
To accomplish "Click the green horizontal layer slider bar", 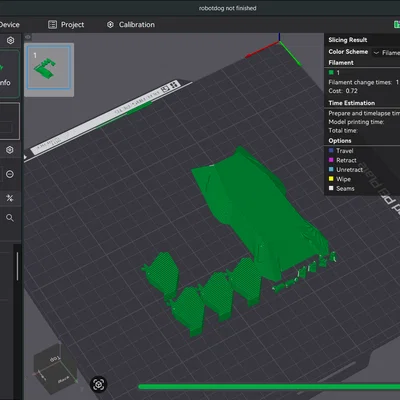I will pyautogui.click(x=269, y=387).
